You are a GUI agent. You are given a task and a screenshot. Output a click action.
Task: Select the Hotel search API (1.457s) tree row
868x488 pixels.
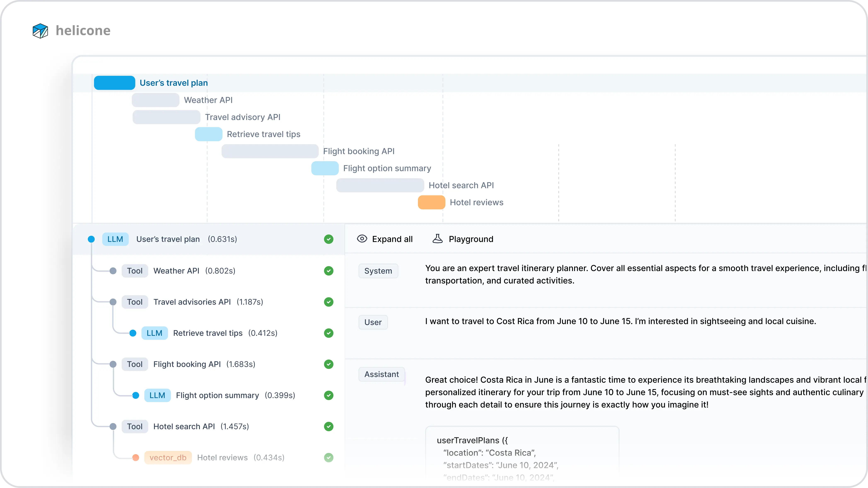point(209,427)
